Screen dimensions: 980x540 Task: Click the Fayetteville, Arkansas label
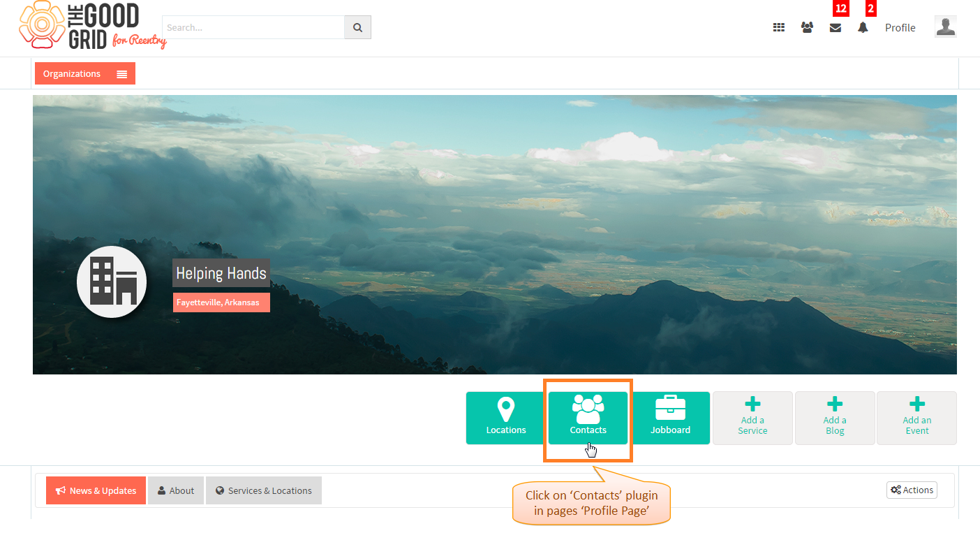[x=221, y=302]
